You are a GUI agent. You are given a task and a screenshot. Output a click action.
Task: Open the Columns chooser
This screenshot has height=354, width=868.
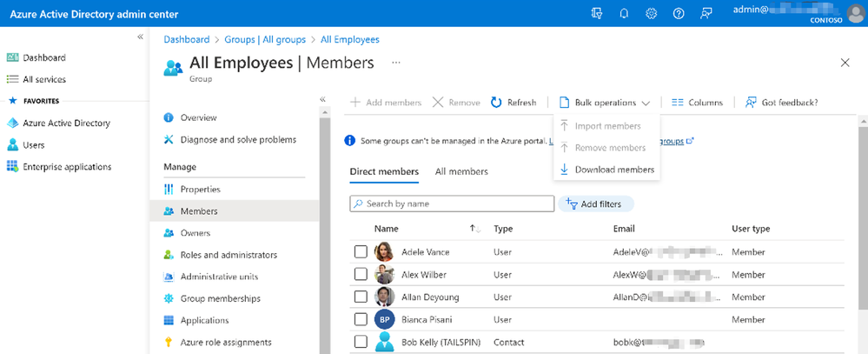tap(697, 103)
